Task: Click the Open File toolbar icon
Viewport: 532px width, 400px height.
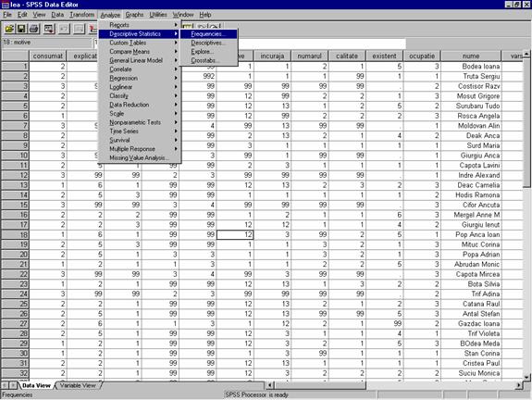Action: 9,29
